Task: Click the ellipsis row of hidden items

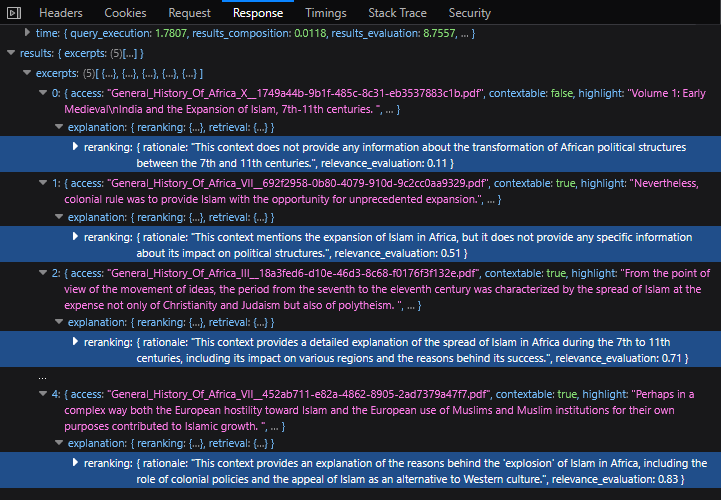Action: click(42, 377)
